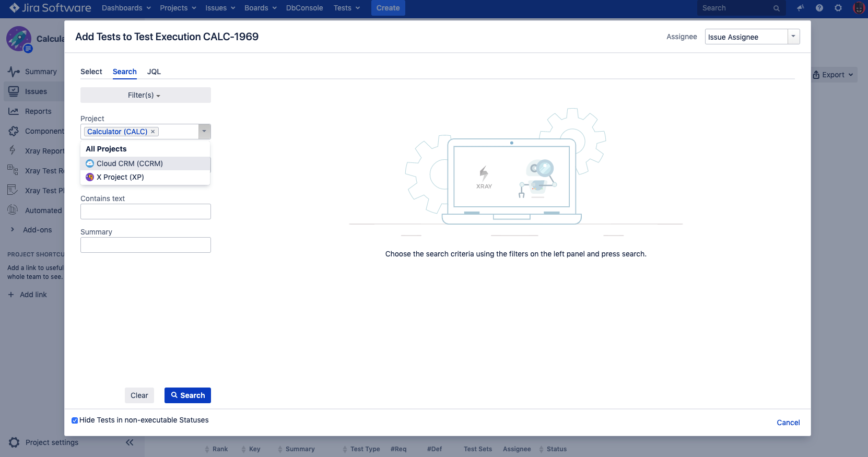Image resolution: width=868 pixels, height=457 pixels.
Task: Click the Automated sidebar icon
Action: click(13, 210)
